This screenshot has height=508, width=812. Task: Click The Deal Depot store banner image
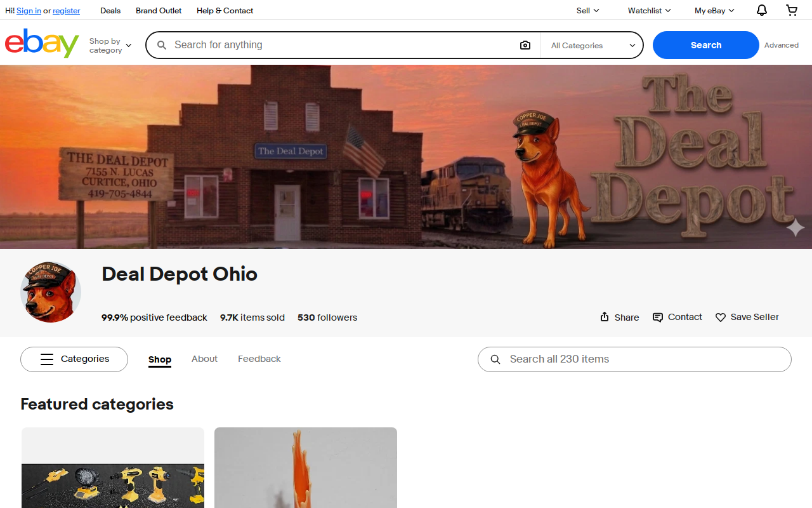[406, 157]
